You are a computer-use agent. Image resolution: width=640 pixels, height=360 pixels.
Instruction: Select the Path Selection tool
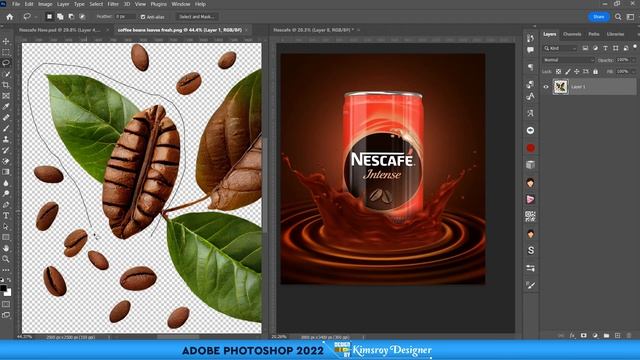pyautogui.click(x=6, y=226)
